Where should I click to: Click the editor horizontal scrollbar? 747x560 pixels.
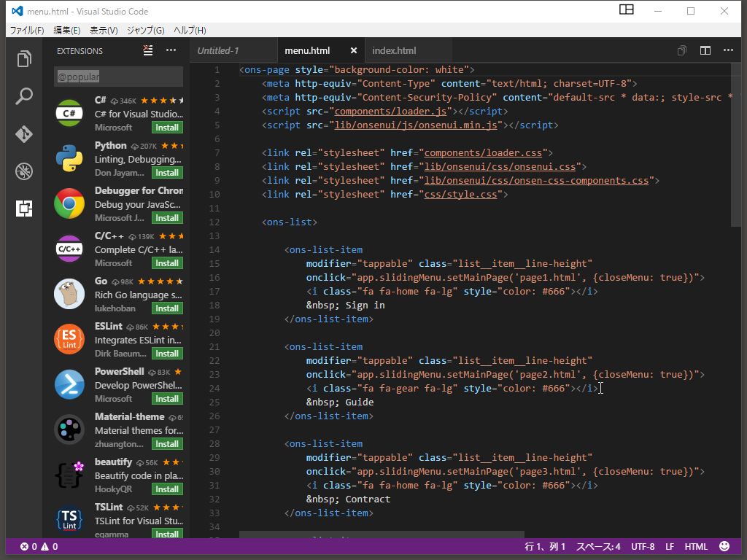(382, 534)
